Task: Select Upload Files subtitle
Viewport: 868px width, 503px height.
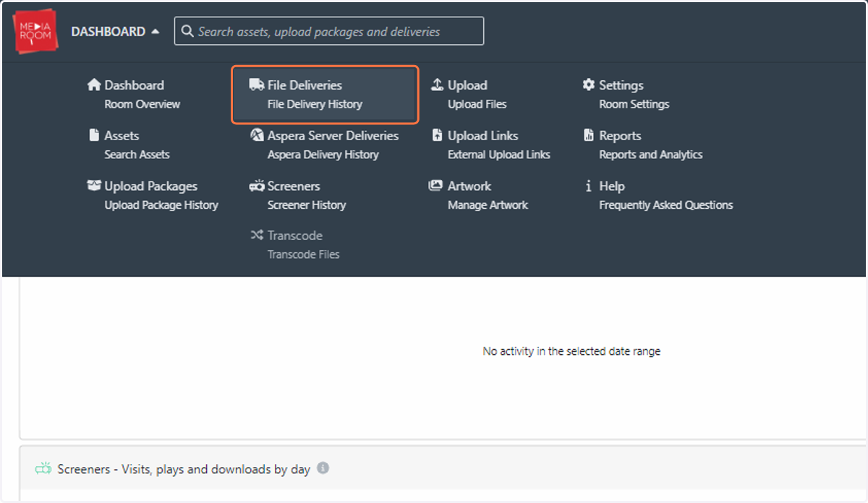Action: (x=477, y=104)
